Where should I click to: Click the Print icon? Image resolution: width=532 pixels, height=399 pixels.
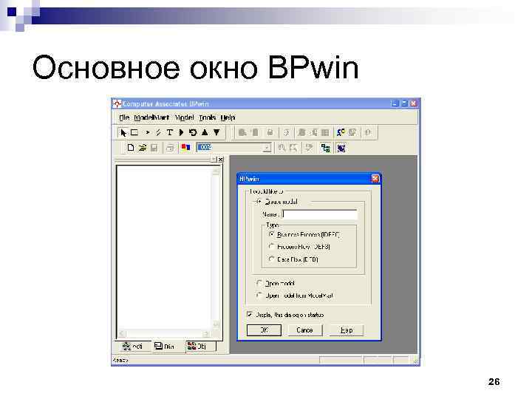pos(170,148)
